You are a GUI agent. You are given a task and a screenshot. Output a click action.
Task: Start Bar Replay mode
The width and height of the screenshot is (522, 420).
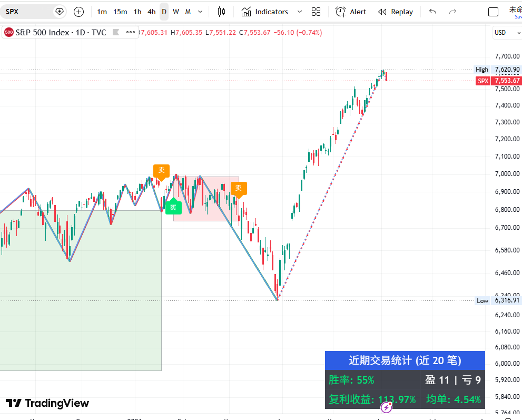[396, 12]
